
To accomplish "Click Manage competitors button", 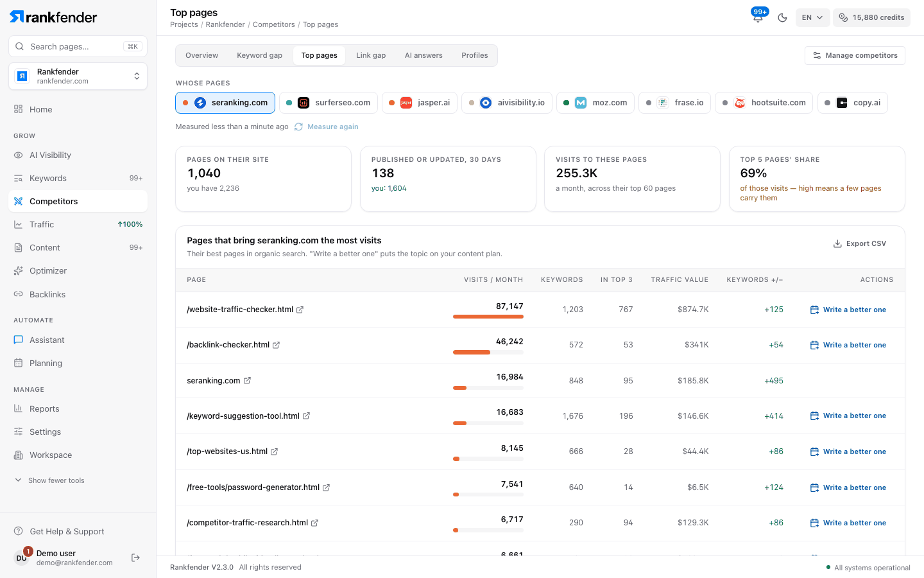I will 855,55.
